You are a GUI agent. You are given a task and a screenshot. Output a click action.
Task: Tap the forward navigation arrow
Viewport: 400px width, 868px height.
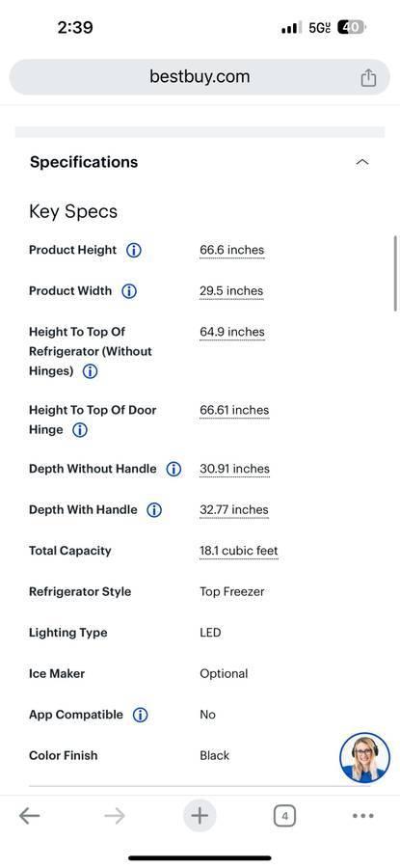pyautogui.click(x=115, y=815)
